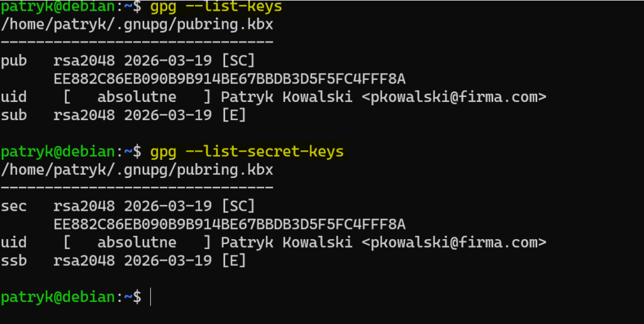The height and width of the screenshot is (324, 644).
Task: Click the "gpg --list-secret-keys" command text
Action: pyautogui.click(x=247, y=152)
